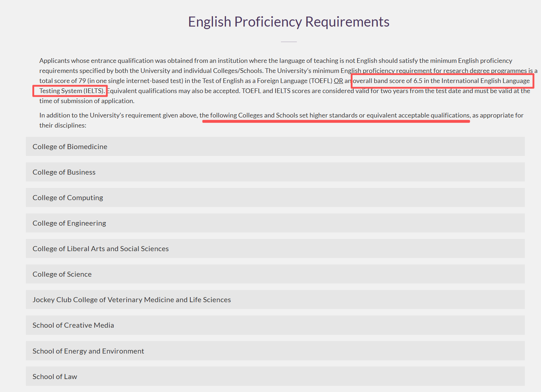Click the English Proficiency Requirements heading

(x=289, y=22)
